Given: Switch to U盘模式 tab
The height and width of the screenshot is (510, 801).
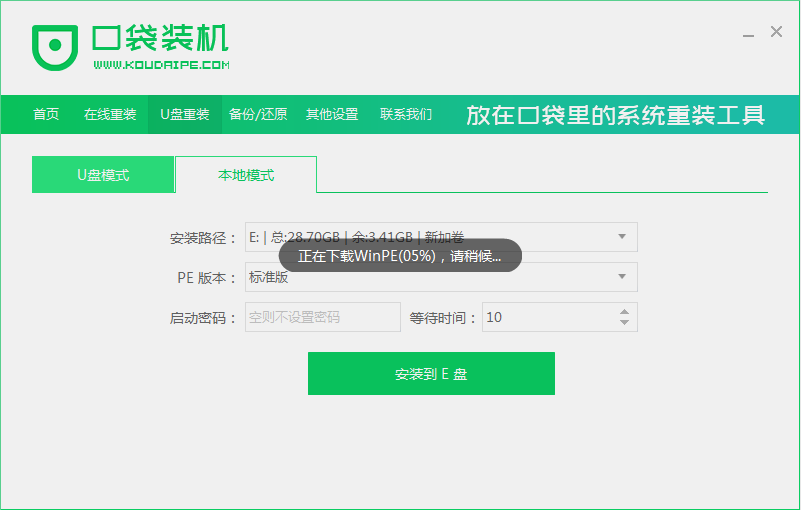Looking at the screenshot, I should tap(103, 175).
